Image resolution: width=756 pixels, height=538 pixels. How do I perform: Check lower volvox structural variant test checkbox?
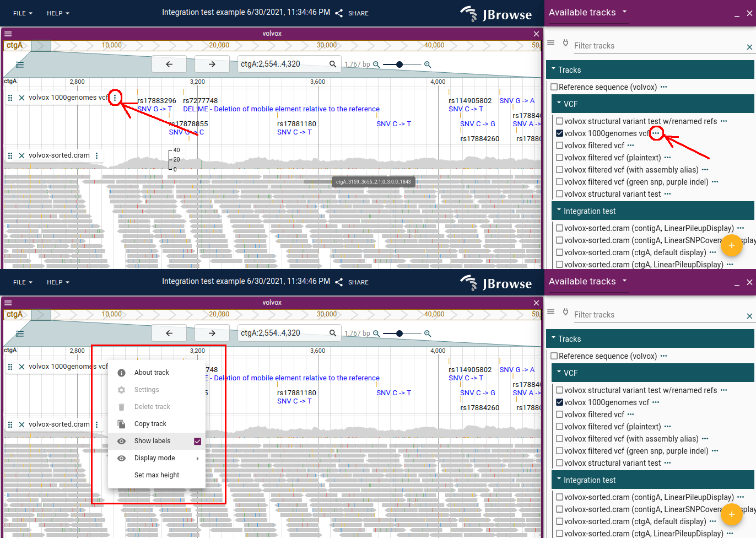560,463
